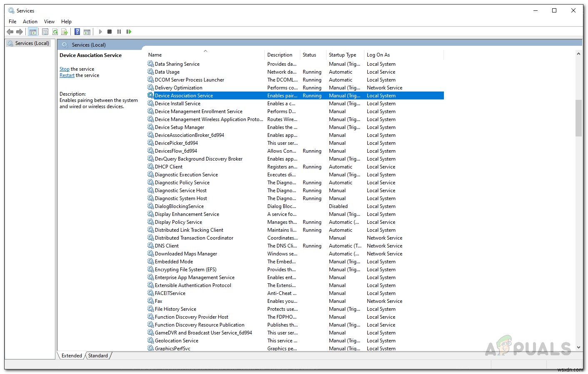This screenshot has width=588, height=374.
Task: Click the Refresh toolbar icon
Action: [55, 32]
